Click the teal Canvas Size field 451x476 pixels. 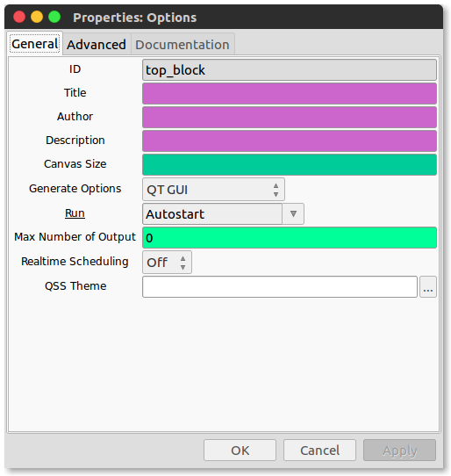[290, 164]
